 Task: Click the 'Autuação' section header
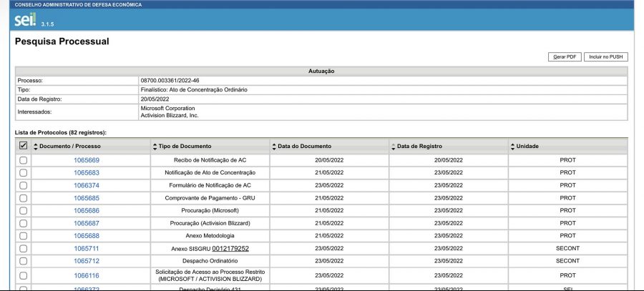(321, 71)
